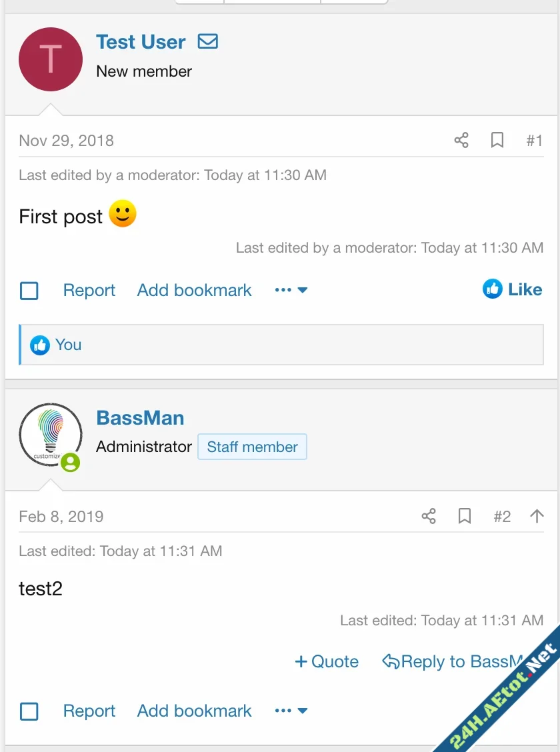Click Test User's red T avatar
Viewport: 560px width, 752px height.
51,59
